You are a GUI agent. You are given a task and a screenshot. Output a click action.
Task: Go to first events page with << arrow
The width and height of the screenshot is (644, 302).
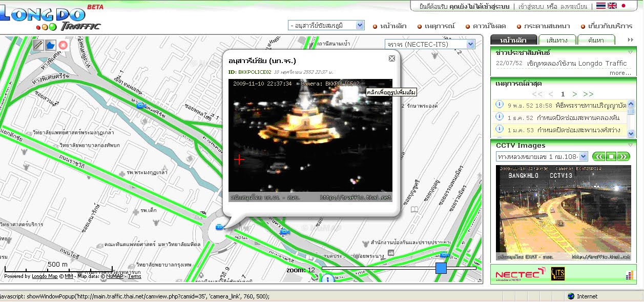(x=537, y=94)
